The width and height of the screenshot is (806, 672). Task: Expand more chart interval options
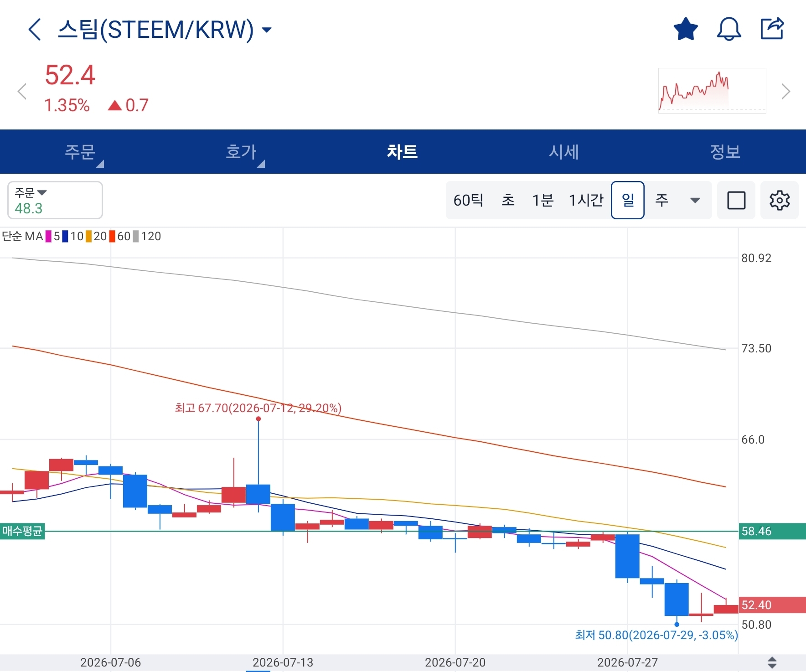point(695,200)
